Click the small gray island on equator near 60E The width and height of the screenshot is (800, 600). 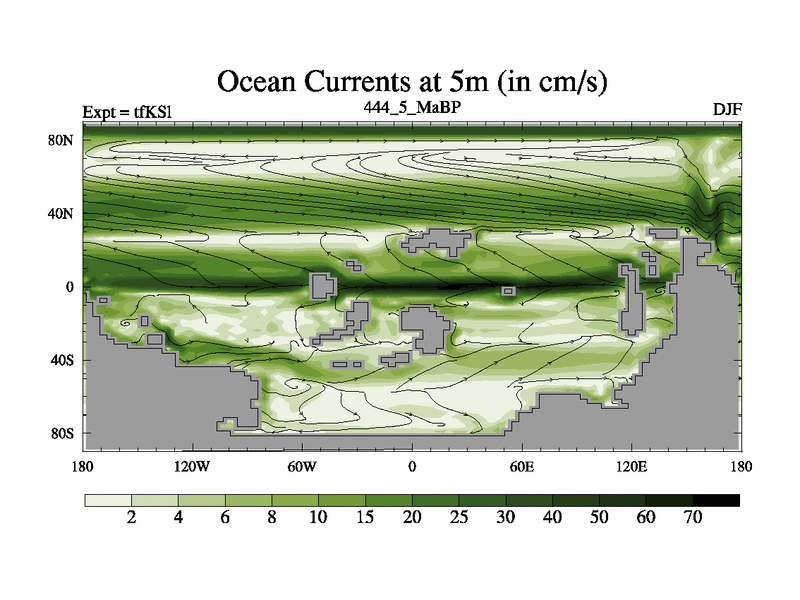tap(508, 291)
